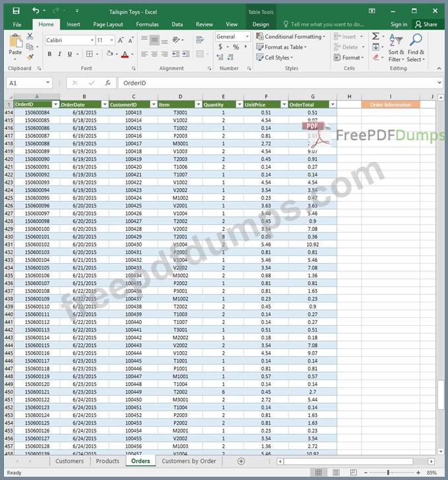This screenshot has width=448, height=480.
Task: Switch to Page Layout view in status bar
Action: point(336,472)
